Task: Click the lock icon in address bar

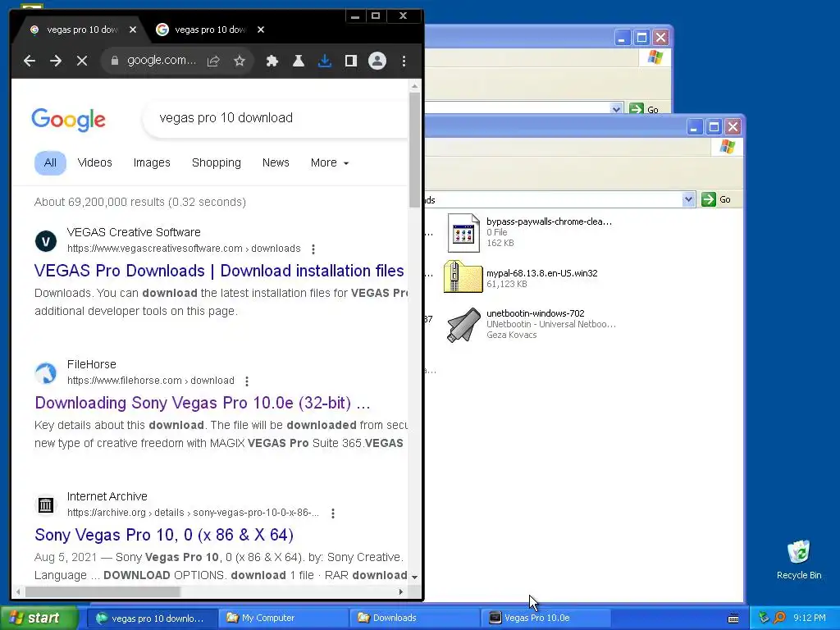Action: (114, 61)
